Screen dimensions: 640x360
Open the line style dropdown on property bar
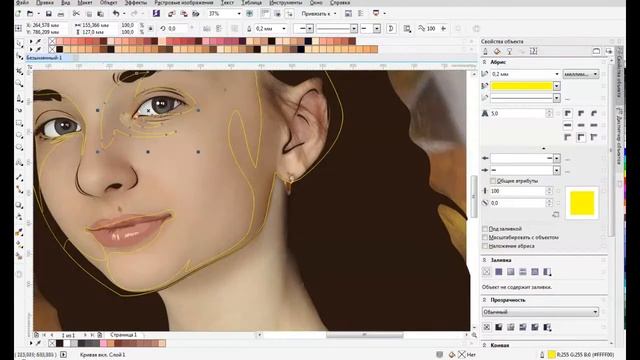click(x=354, y=29)
